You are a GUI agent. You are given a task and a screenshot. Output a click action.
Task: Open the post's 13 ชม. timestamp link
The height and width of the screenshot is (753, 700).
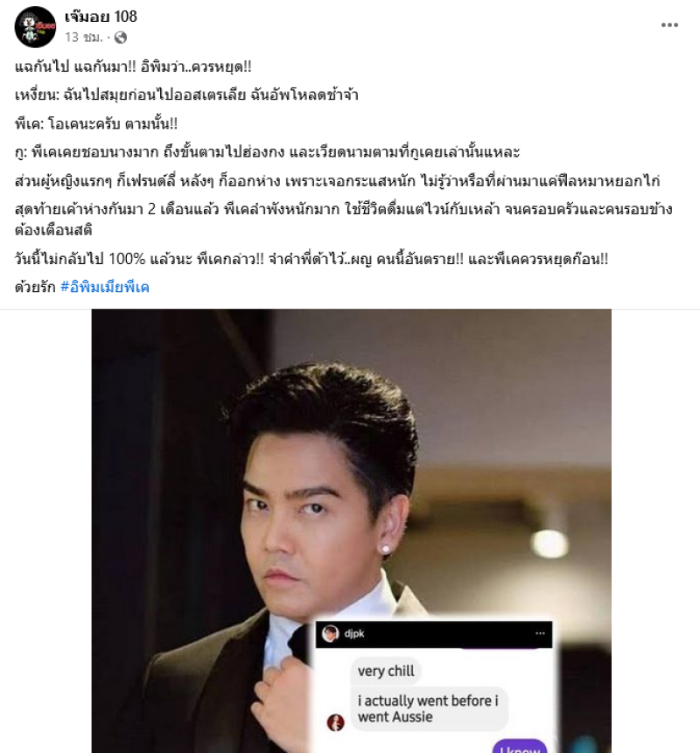tap(84, 38)
